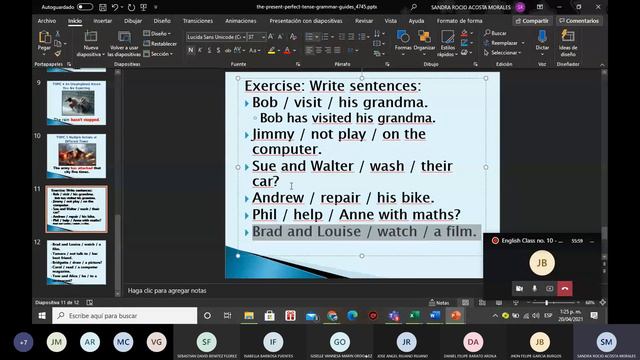Expand the slide Diseño layout dropdown

(x=157, y=33)
